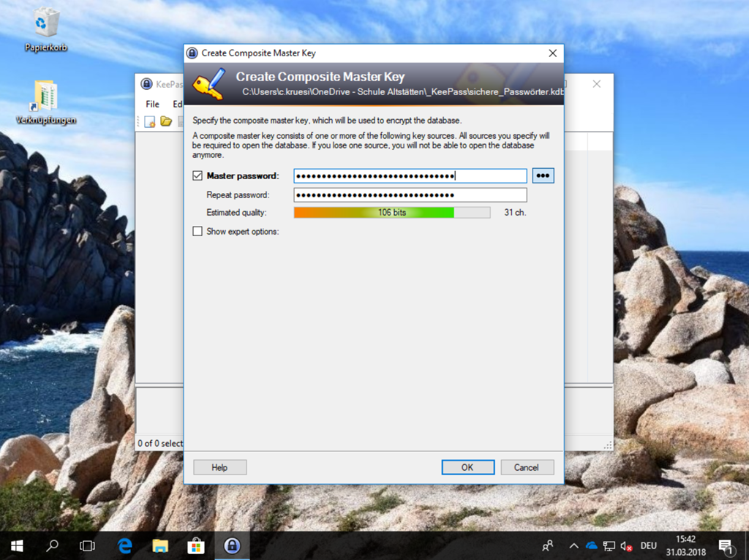Image resolution: width=749 pixels, height=560 pixels.
Task: Open the Microsoft Store taskbar icon
Action: coord(196,545)
